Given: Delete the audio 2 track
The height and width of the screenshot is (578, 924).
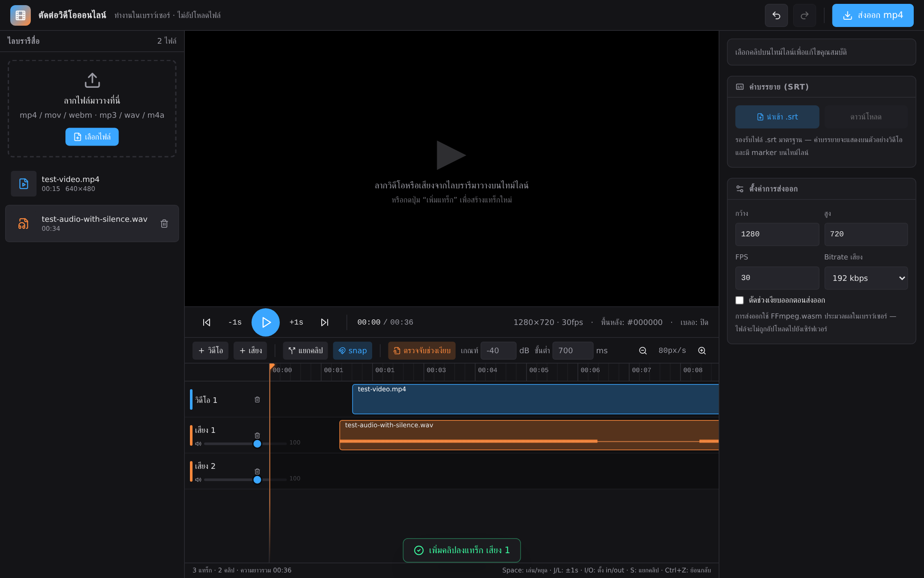Looking at the screenshot, I should pyautogui.click(x=257, y=471).
